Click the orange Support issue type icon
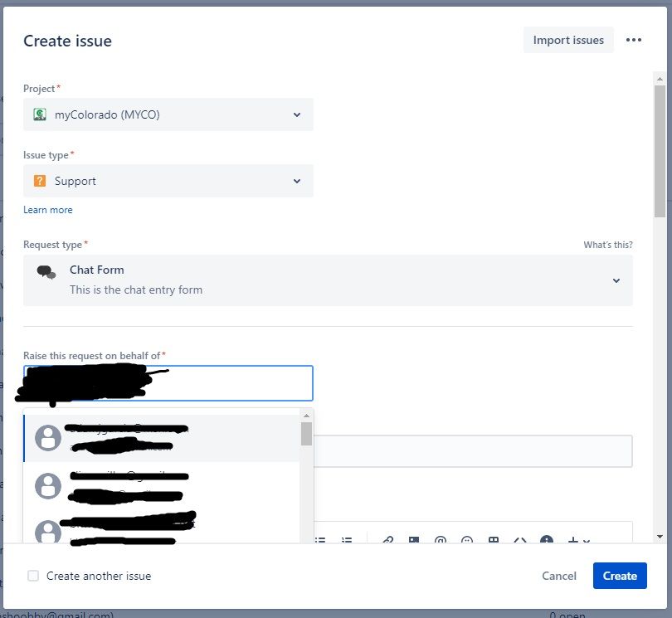The width and height of the screenshot is (672, 618). click(40, 181)
